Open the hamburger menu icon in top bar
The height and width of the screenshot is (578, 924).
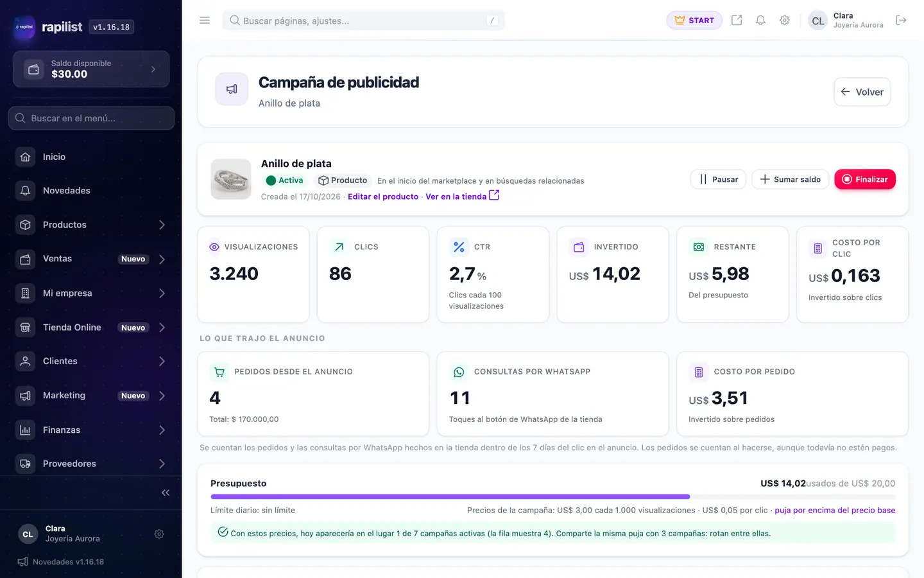pos(205,21)
